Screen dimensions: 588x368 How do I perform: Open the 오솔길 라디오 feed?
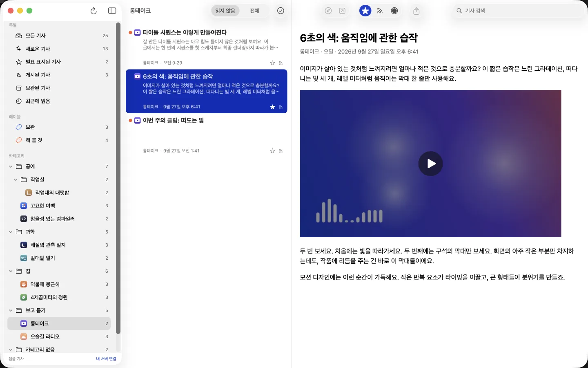(59, 337)
